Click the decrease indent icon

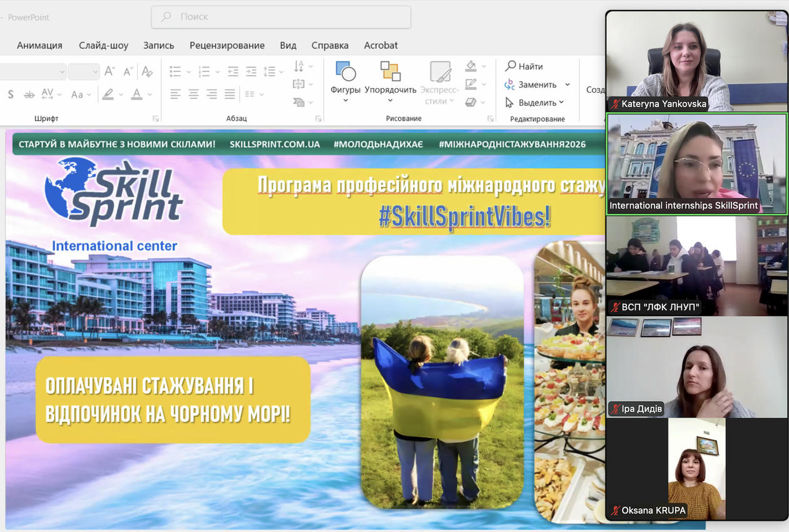click(233, 71)
